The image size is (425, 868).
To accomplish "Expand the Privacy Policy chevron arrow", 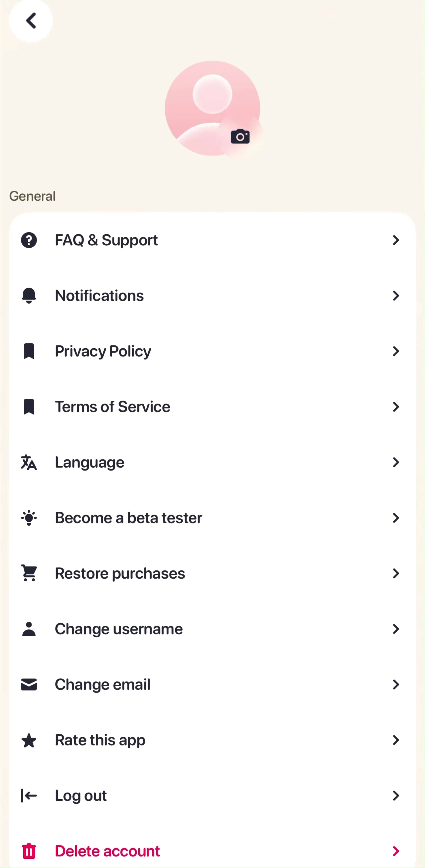I will 396,351.
